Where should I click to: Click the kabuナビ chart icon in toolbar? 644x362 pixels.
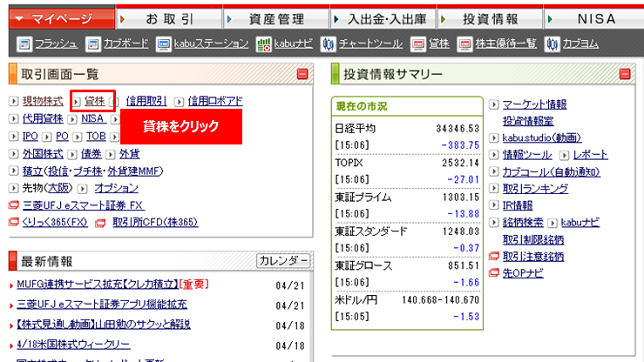click(x=264, y=44)
